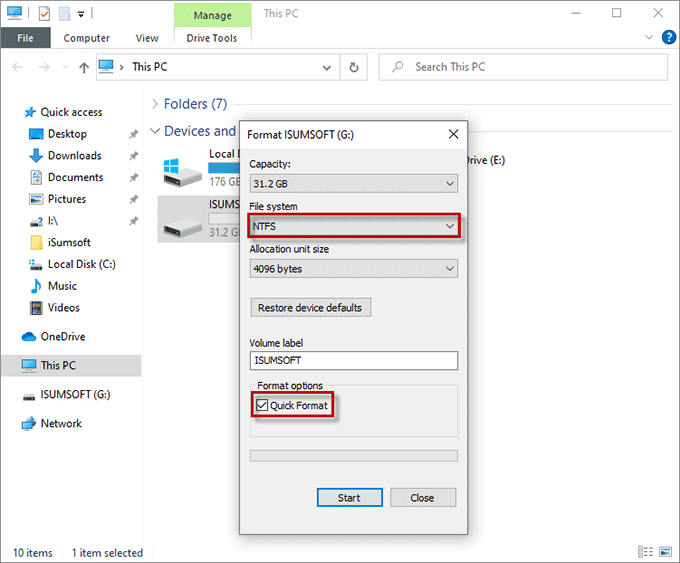The width and height of the screenshot is (680, 563).
Task: Select Quick access in navigation pane
Action: (63, 112)
